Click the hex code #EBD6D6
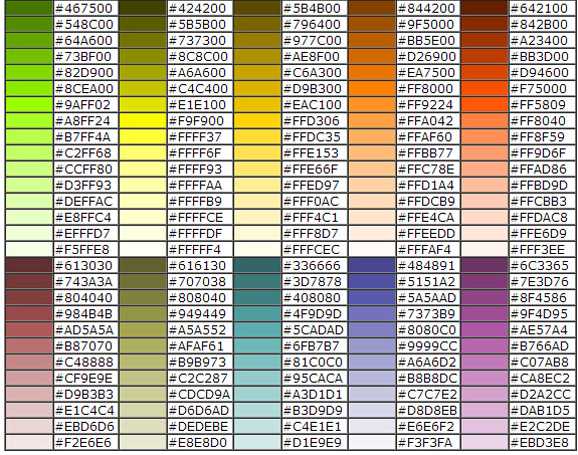The width and height of the screenshot is (578, 455). (85, 427)
